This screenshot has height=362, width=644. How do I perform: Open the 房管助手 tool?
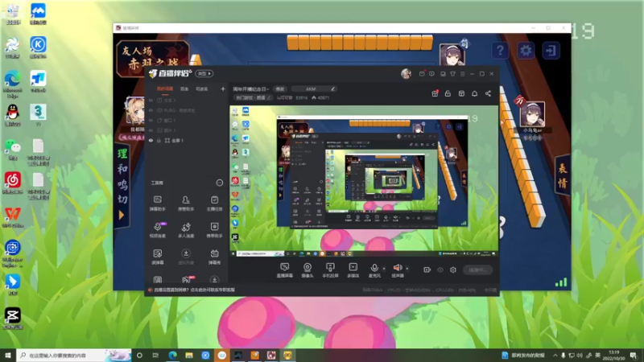[x=186, y=204]
